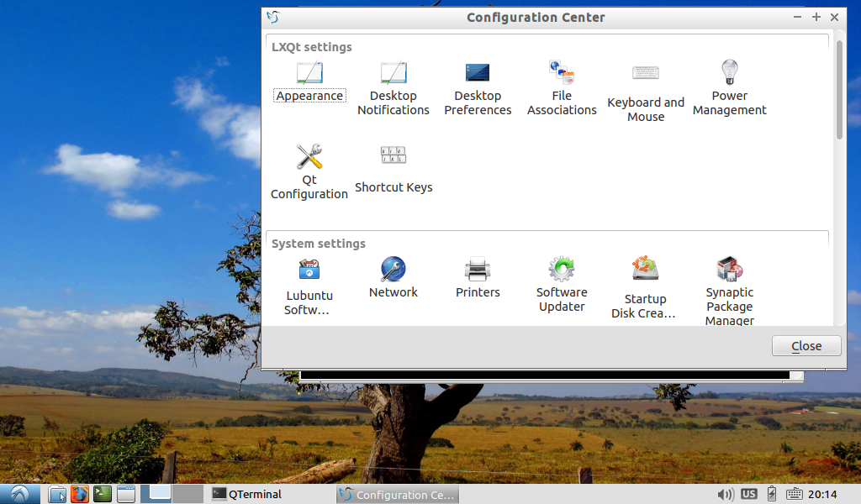
Task: Open the LXQt main menu in panel
Action: pos(20,494)
